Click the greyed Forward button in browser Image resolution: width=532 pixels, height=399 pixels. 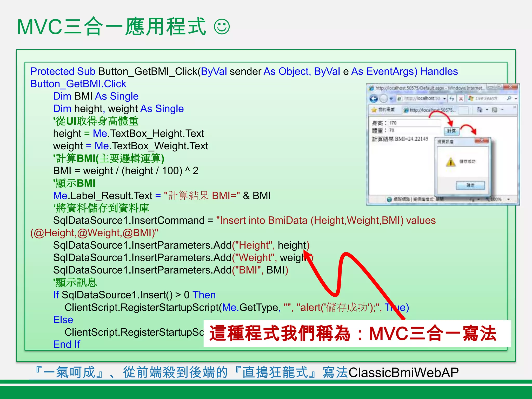pyautogui.click(x=383, y=98)
